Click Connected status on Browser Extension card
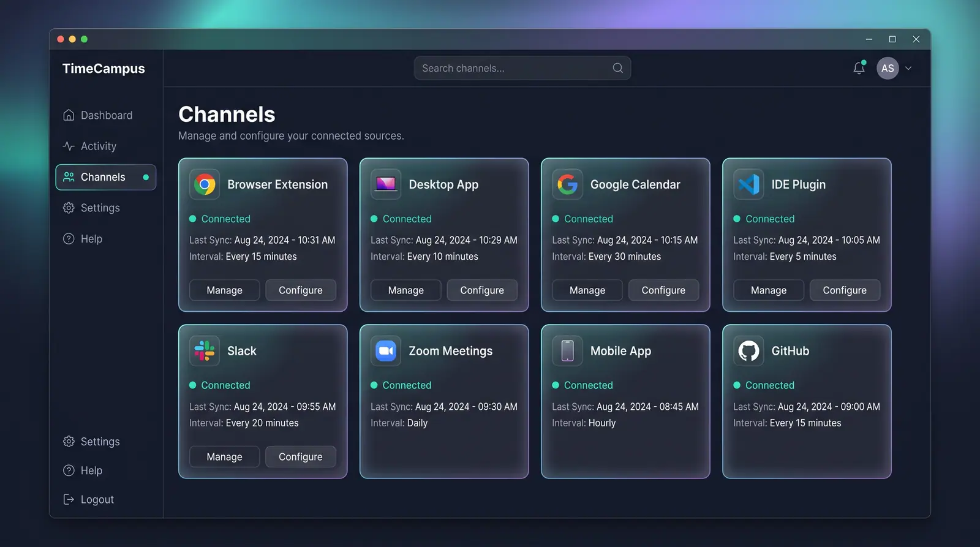The width and height of the screenshot is (980, 547). click(x=220, y=219)
